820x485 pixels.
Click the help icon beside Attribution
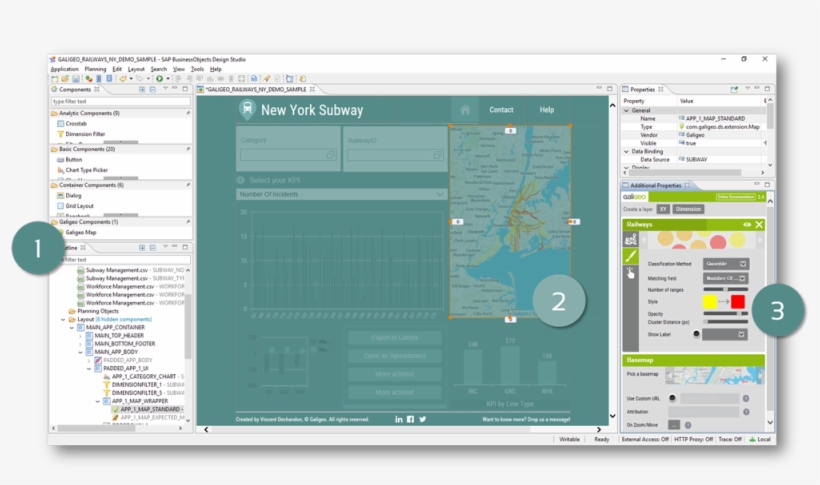[746, 412]
